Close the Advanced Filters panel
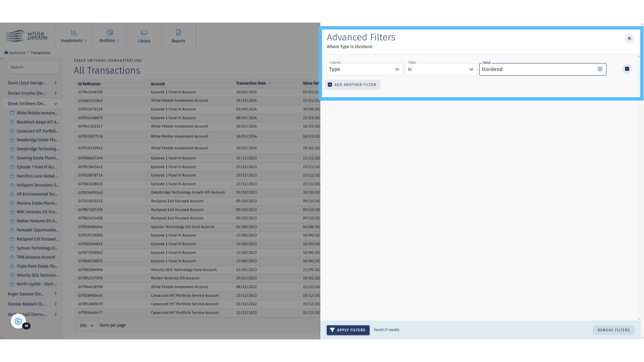 pyautogui.click(x=629, y=38)
